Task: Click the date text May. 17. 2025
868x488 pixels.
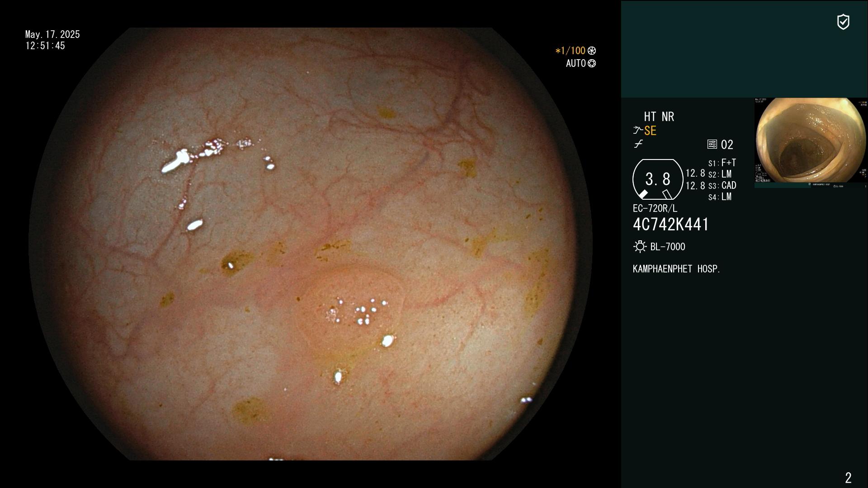Action: click(x=52, y=34)
